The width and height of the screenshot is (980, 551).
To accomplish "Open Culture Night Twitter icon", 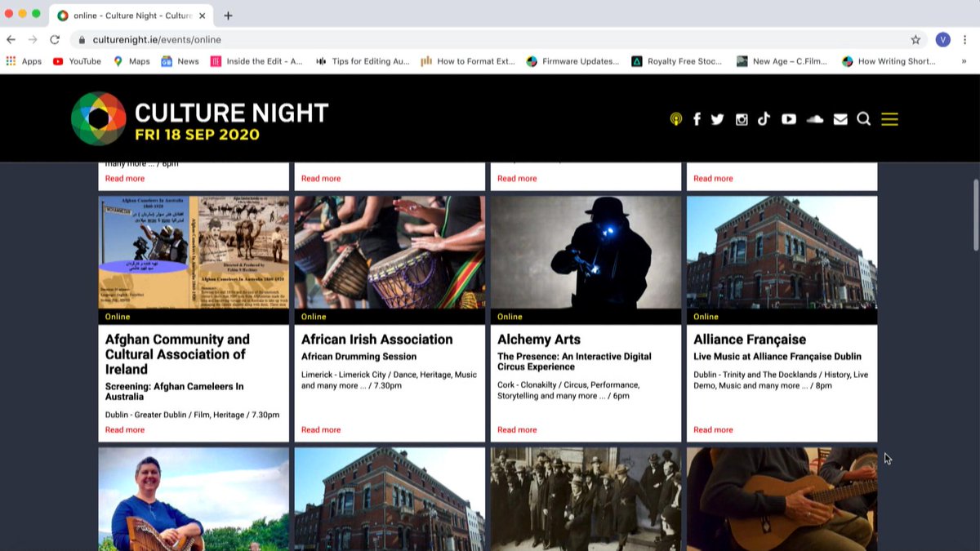I will coord(717,119).
